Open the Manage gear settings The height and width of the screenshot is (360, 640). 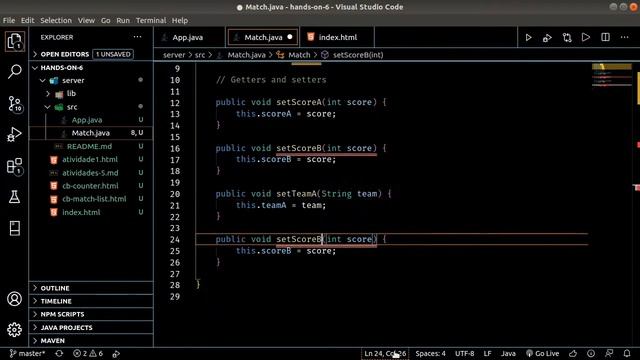pos(15,330)
